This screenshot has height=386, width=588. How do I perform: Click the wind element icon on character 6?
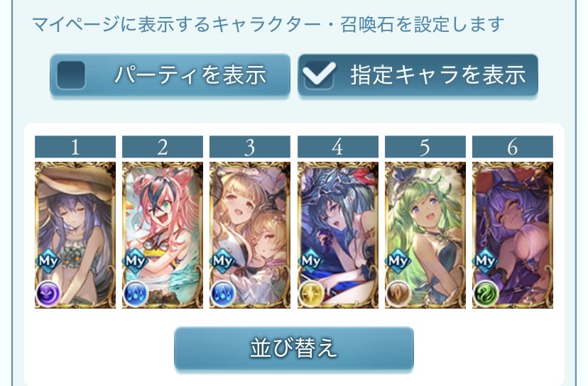(486, 294)
